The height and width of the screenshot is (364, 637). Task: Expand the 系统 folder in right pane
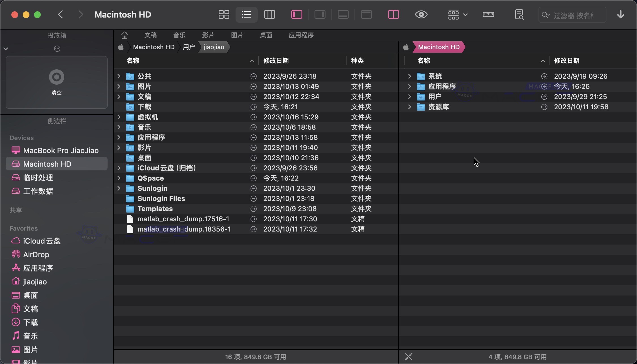pos(409,76)
